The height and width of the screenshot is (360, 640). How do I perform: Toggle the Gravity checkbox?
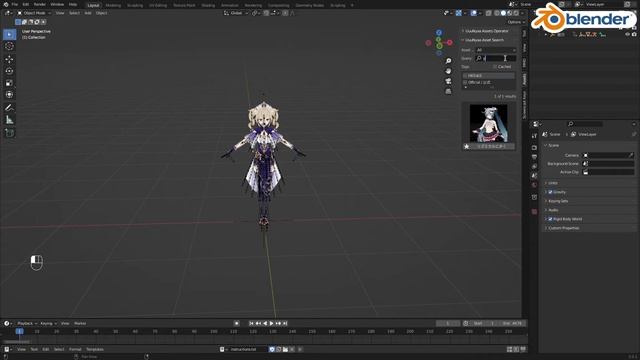click(550, 192)
